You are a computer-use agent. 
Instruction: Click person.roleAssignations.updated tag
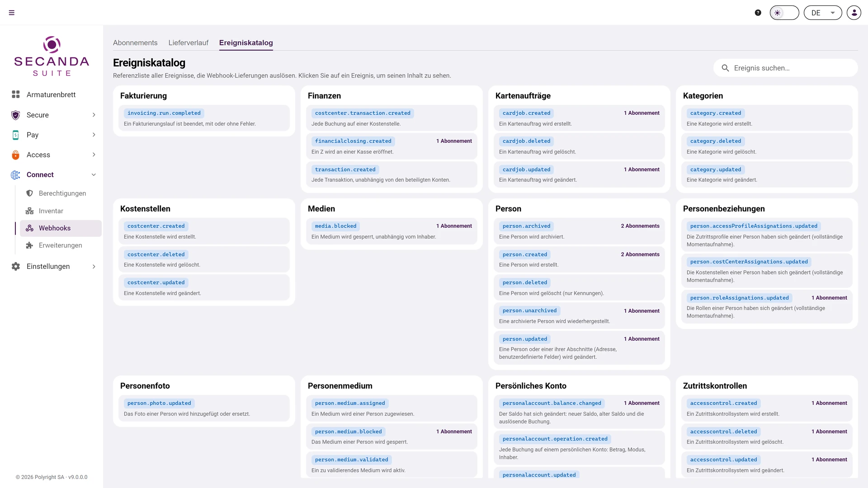tap(740, 298)
